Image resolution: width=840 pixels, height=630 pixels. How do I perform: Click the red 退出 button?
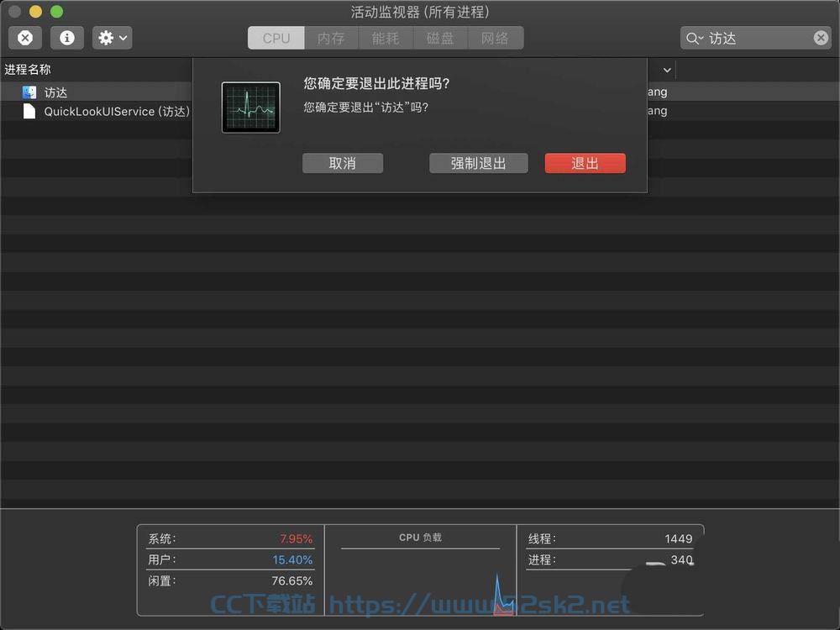[585, 164]
